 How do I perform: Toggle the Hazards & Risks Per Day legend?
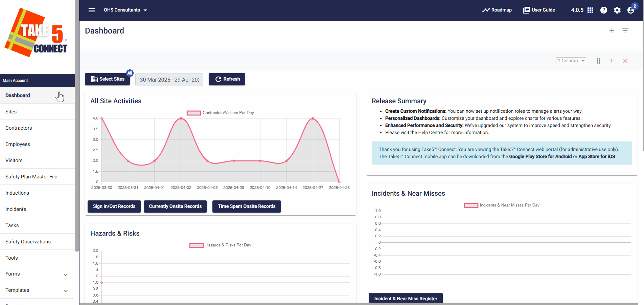point(220,245)
